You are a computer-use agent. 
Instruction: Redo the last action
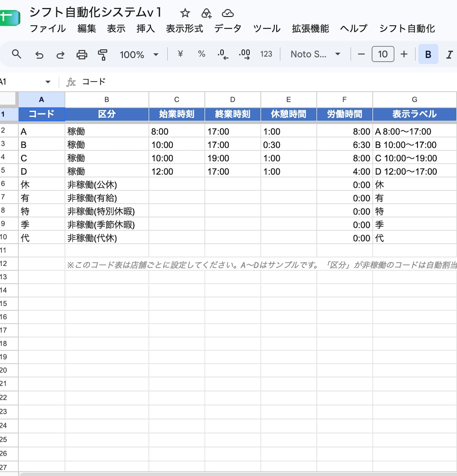(x=60, y=55)
